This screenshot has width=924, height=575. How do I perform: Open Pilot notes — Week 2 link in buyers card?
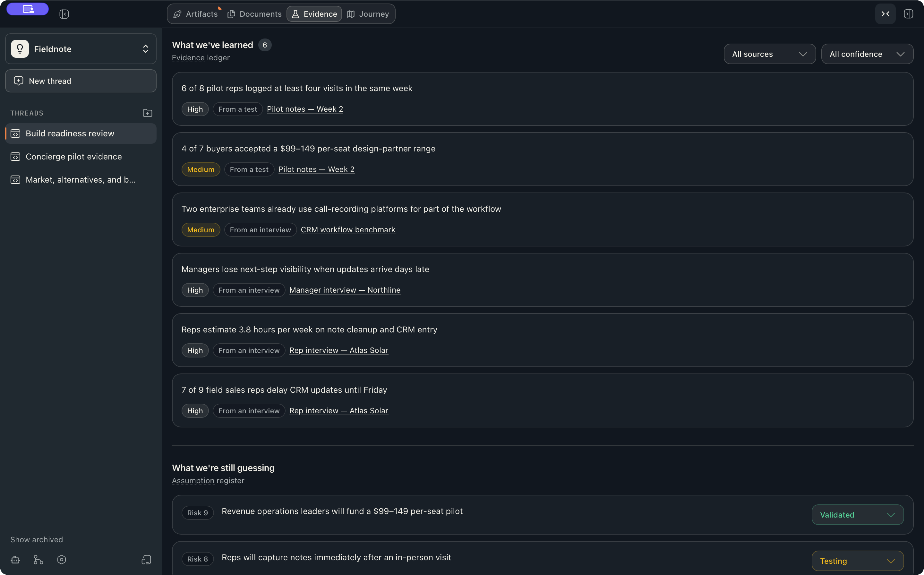click(x=316, y=170)
